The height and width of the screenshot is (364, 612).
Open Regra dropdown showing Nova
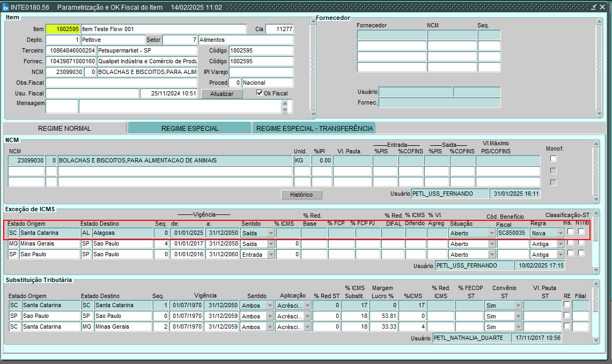point(560,233)
